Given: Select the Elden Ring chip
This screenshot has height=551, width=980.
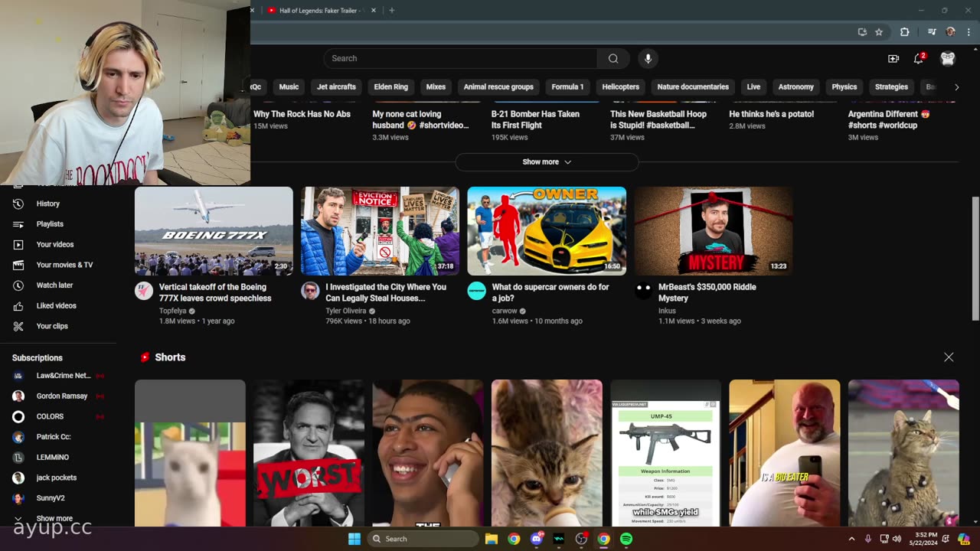Looking at the screenshot, I should coord(391,86).
